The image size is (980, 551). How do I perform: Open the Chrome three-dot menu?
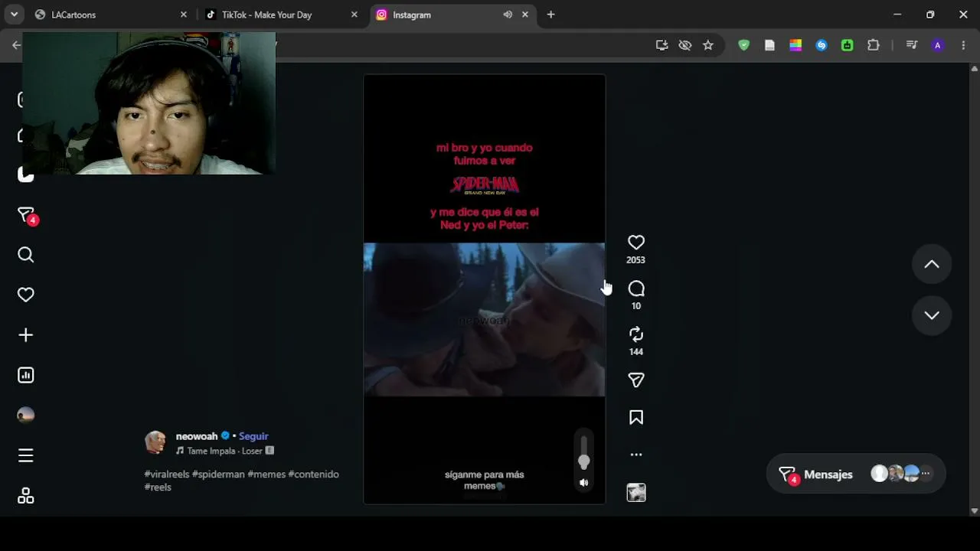tap(963, 45)
